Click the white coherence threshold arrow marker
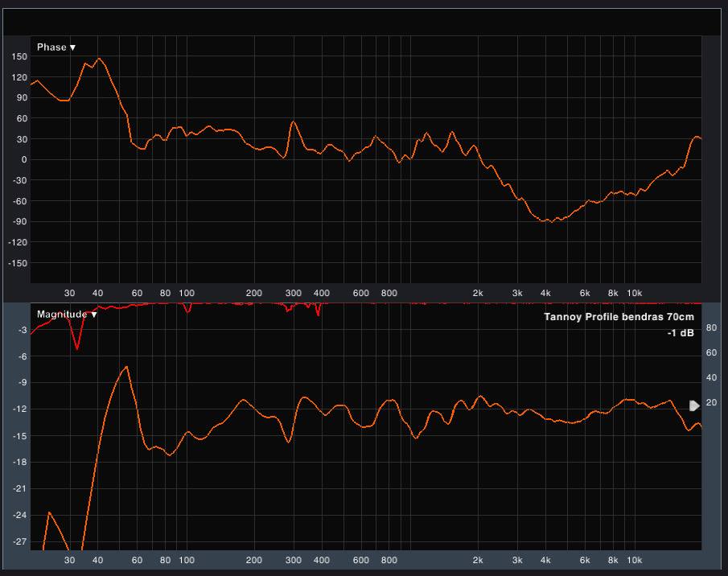 point(695,405)
